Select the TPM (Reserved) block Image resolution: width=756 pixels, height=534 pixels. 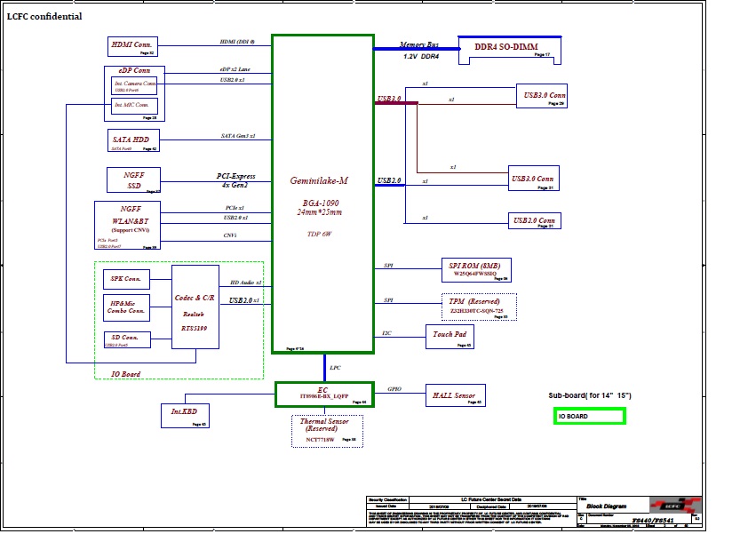(x=479, y=307)
